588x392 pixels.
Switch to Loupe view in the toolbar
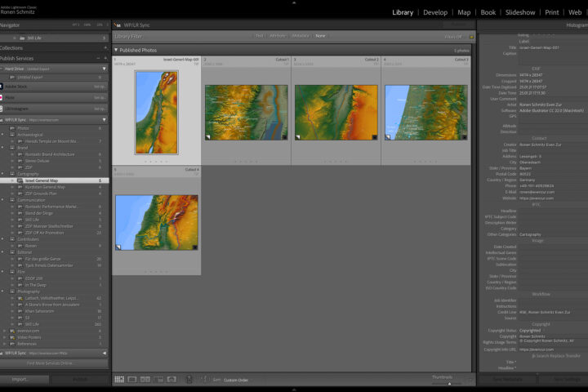click(x=132, y=380)
